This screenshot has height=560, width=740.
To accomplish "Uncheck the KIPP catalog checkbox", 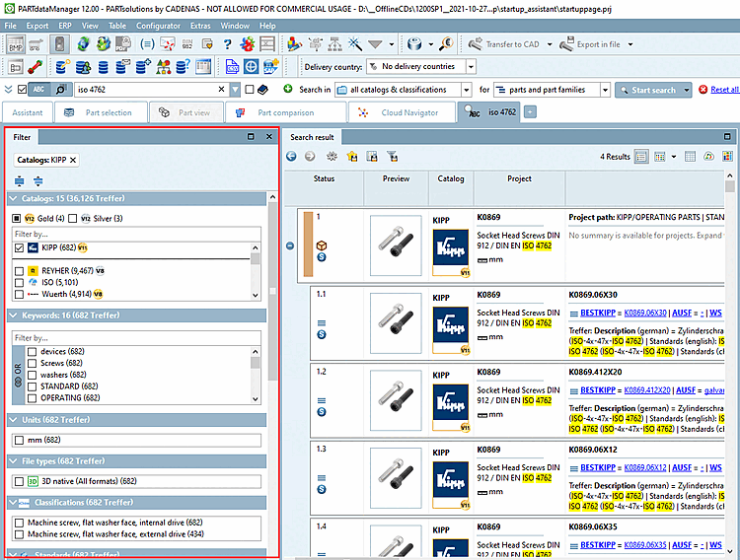I will pyautogui.click(x=20, y=248).
